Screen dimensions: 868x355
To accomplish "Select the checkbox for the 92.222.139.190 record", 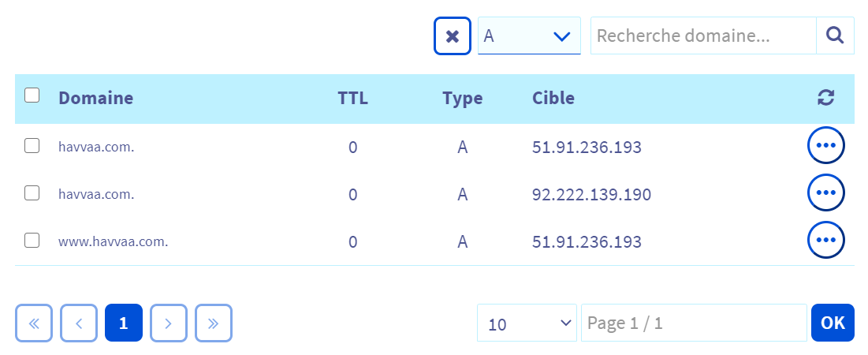I will pos(32,193).
